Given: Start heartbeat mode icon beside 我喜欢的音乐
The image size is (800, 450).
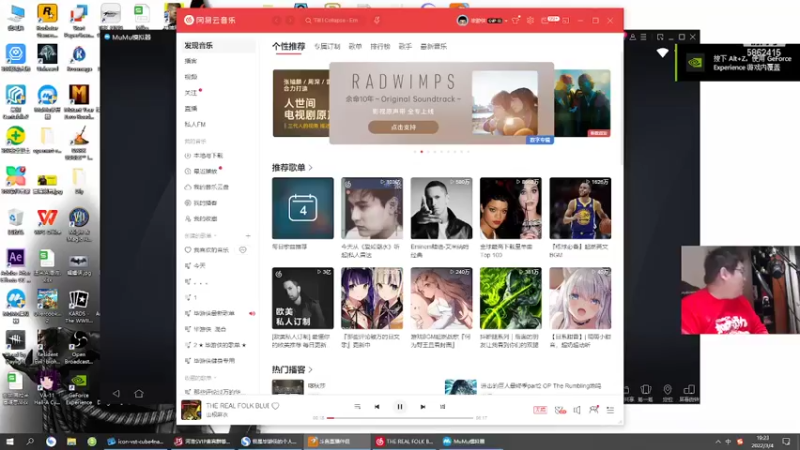Looking at the screenshot, I should click(243, 250).
